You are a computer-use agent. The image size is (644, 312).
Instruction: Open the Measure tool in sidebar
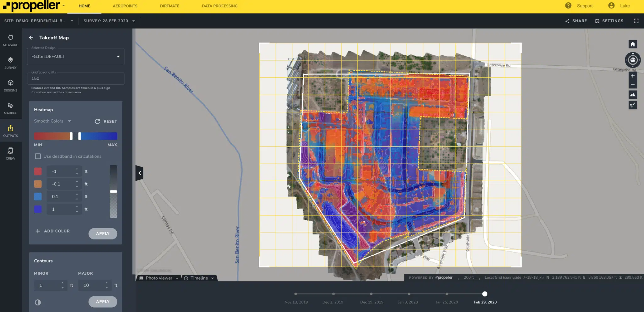coord(10,40)
